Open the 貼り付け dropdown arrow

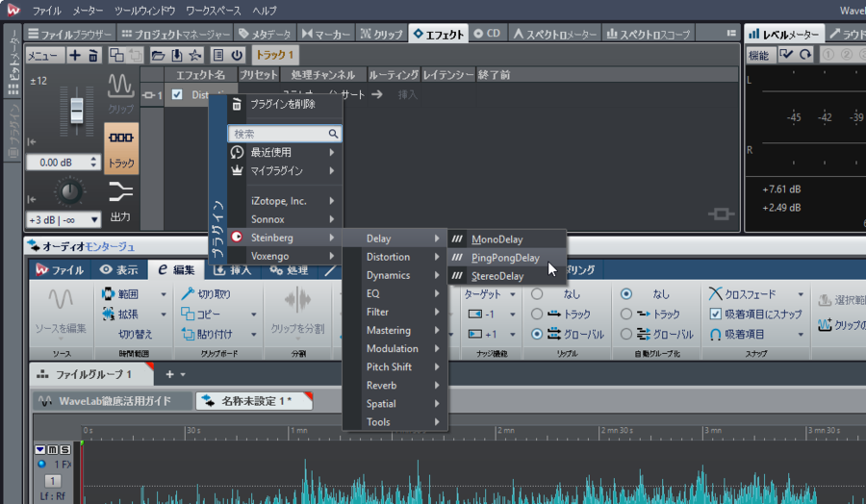[x=253, y=334]
